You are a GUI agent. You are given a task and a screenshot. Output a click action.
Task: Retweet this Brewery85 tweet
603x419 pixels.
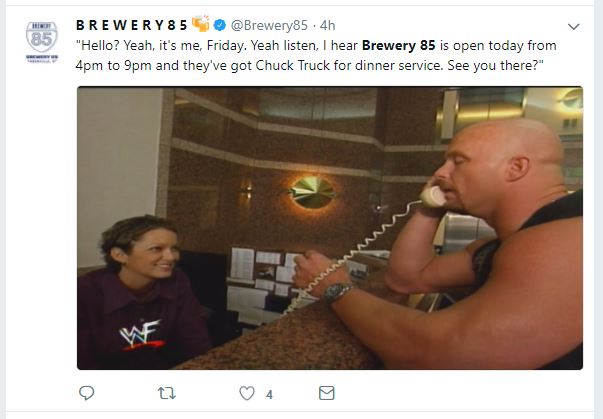tap(167, 393)
